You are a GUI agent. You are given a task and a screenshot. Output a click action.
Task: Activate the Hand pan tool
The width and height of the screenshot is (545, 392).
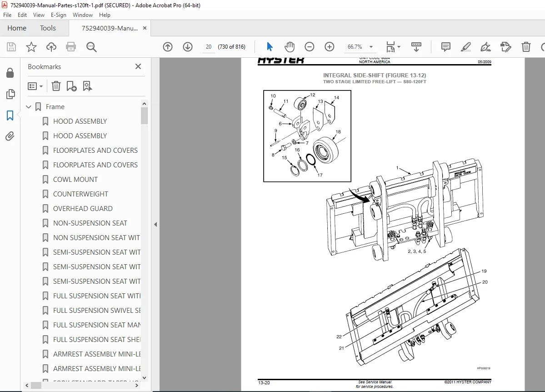tap(289, 46)
